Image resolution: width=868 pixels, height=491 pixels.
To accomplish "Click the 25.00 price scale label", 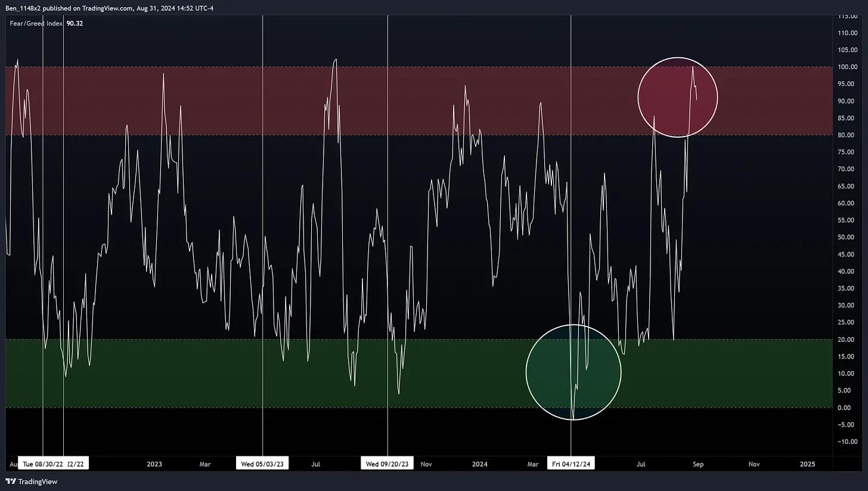I will coord(847,322).
